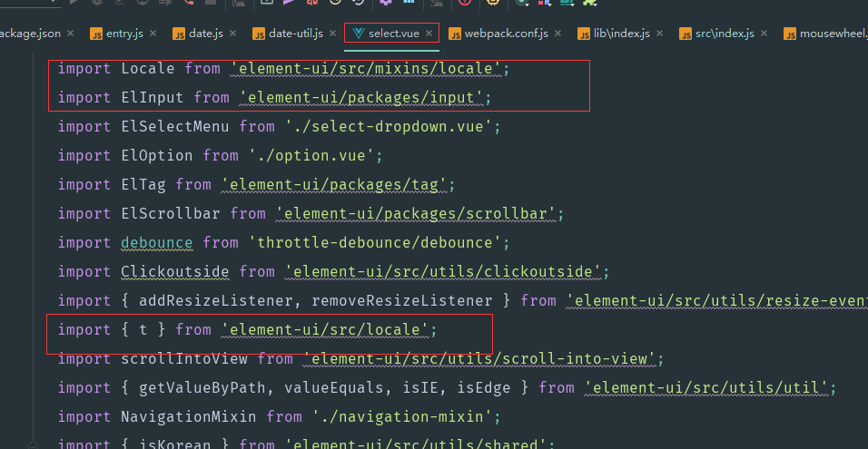Place cursor on the ElScrollbar identifier
The height and width of the screenshot is (449, 868).
click(x=171, y=213)
